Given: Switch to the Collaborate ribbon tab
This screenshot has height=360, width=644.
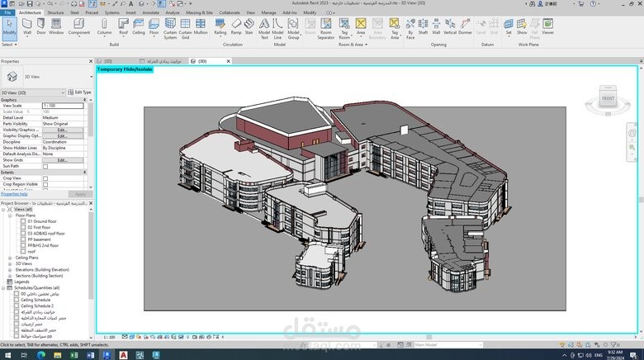Looking at the screenshot, I should coord(230,12).
